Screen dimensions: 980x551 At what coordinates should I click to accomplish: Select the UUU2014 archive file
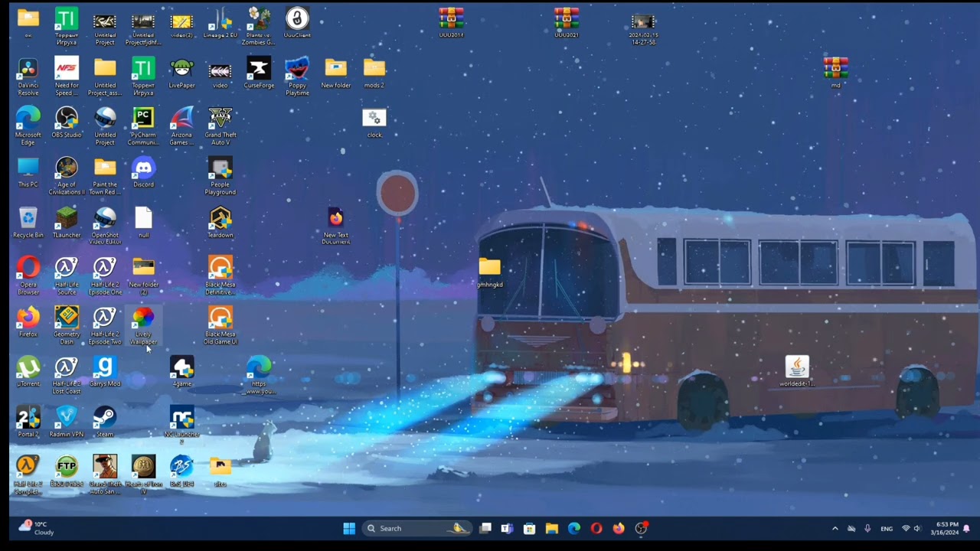[452, 23]
